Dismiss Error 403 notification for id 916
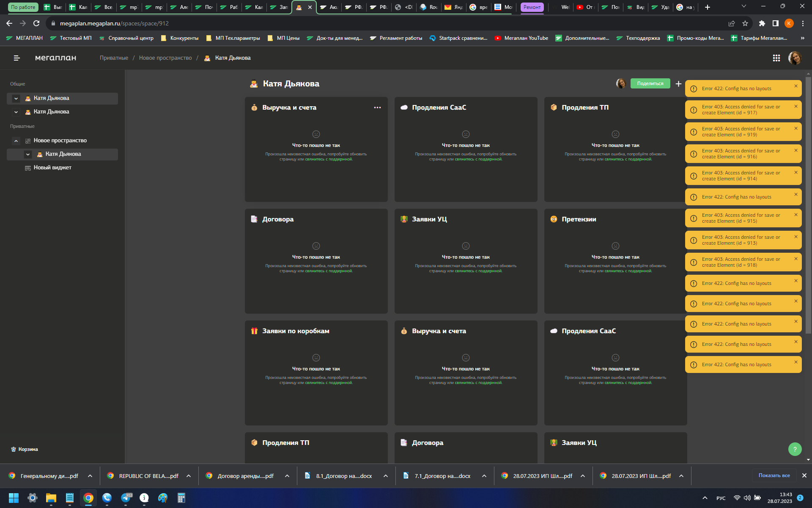Screen dimensions: 812x508 [796, 150]
